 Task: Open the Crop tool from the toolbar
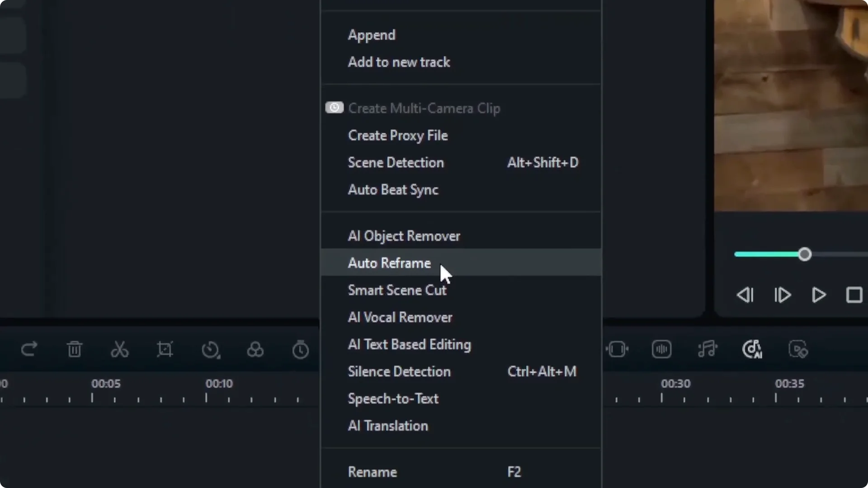pos(165,349)
